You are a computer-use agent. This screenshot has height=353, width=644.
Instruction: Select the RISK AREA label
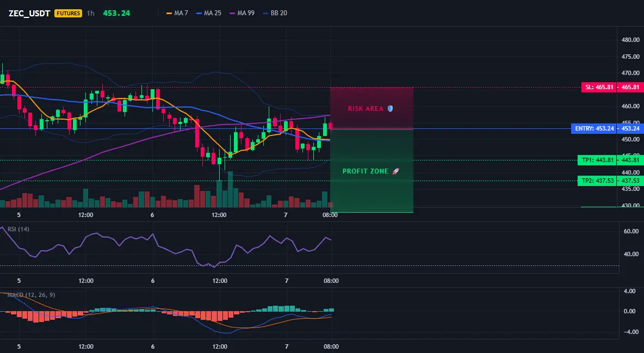(366, 108)
